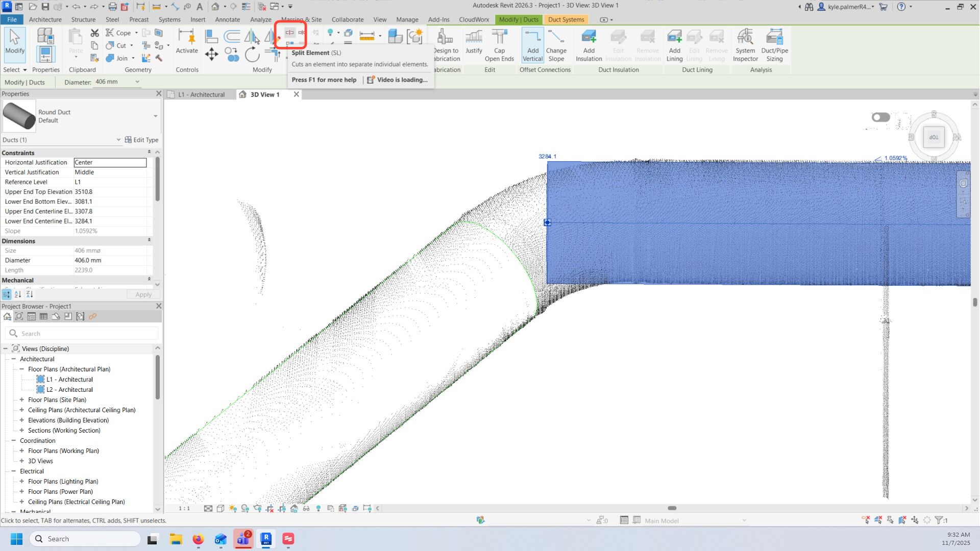Toggle the switch near the ViewCube
Image resolution: width=980 pixels, height=551 pixels.
pos(880,117)
